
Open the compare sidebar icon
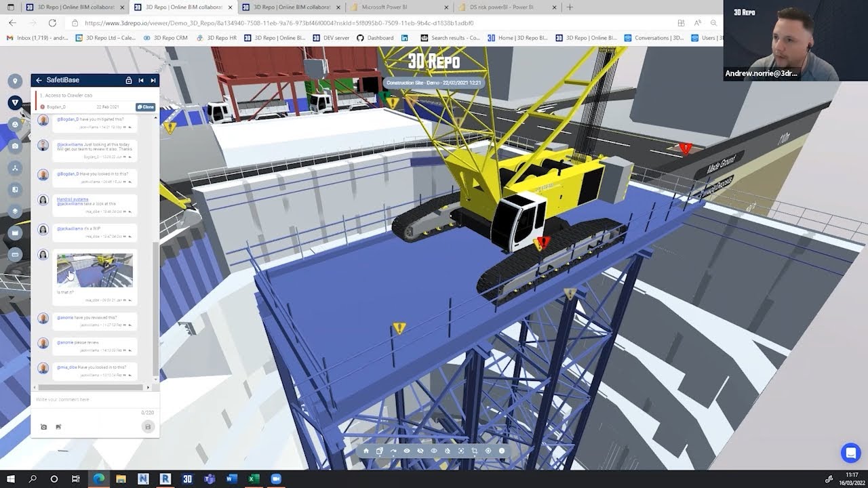point(15,189)
